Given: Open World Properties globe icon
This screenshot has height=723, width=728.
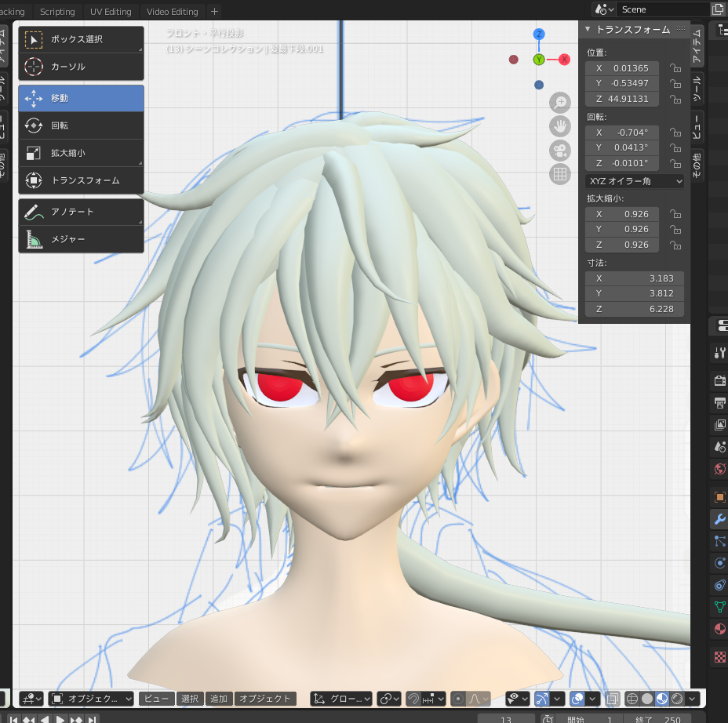Looking at the screenshot, I should (x=719, y=469).
